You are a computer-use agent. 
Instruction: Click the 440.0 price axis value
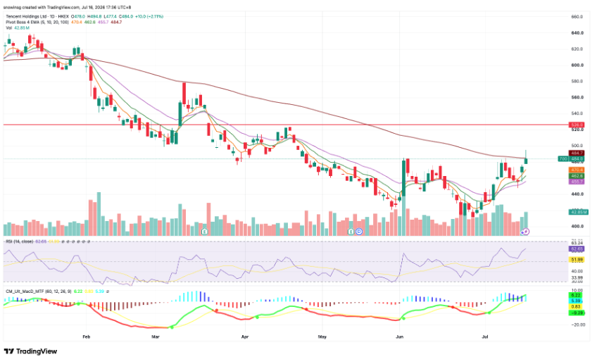tap(577, 194)
